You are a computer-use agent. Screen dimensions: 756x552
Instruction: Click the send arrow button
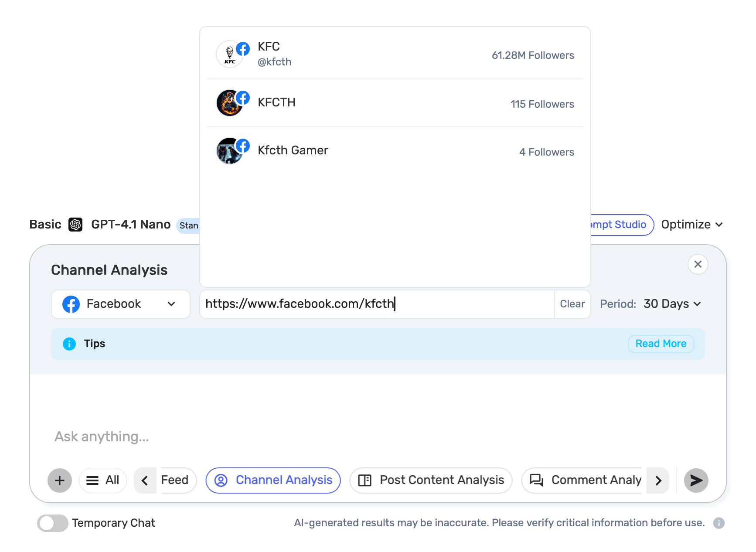696,480
